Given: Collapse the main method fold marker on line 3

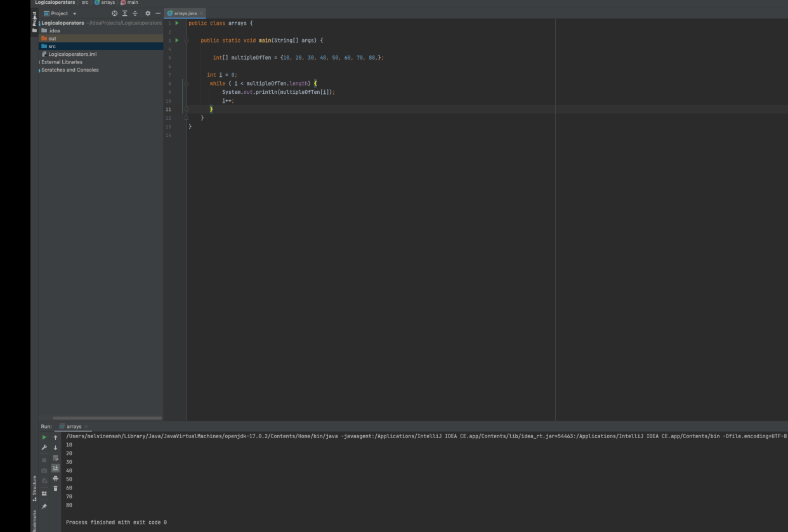Looking at the screenshot, I should point(186,41).
